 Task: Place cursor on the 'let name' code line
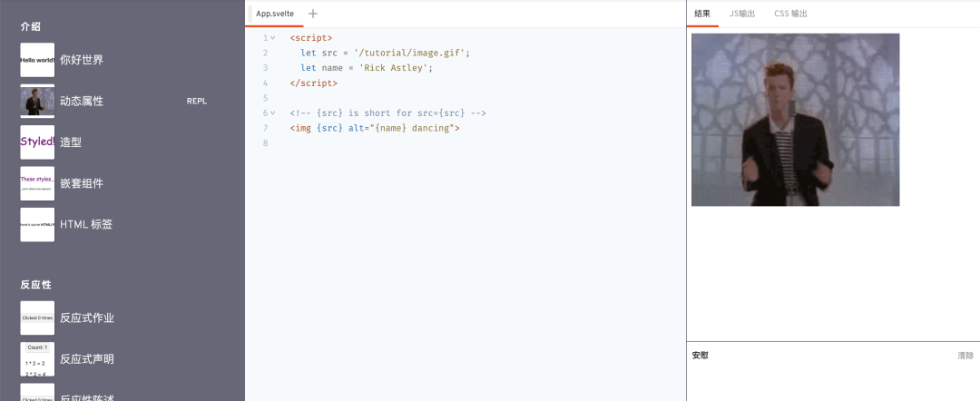(x=367, y=68)
